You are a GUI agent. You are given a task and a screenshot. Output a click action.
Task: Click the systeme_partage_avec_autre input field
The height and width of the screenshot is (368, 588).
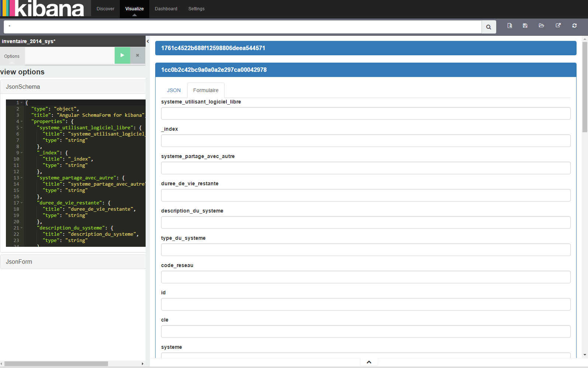(366, 168)
